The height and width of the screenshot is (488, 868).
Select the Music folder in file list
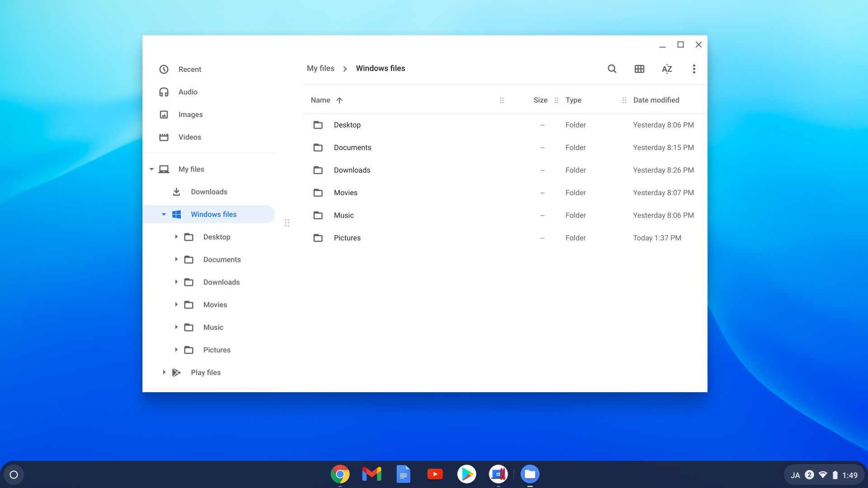pyautogui.click(x=504, y=215)
